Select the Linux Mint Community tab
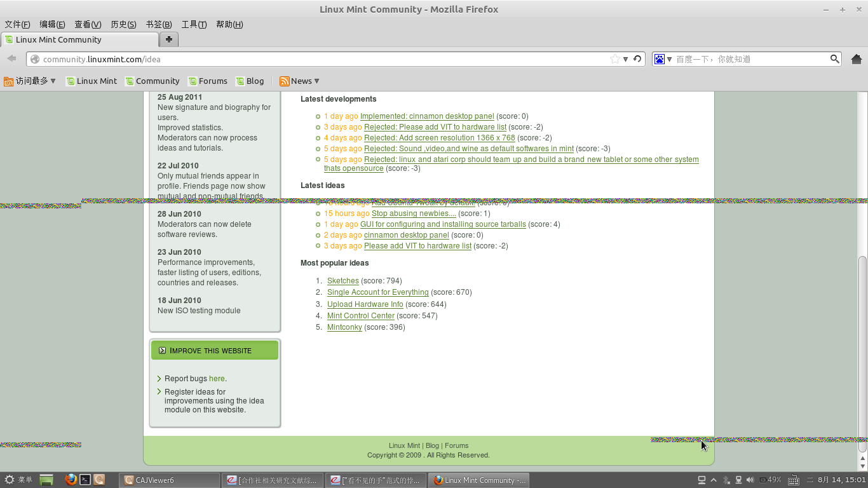Screen dimensions: 868x488 79,39
